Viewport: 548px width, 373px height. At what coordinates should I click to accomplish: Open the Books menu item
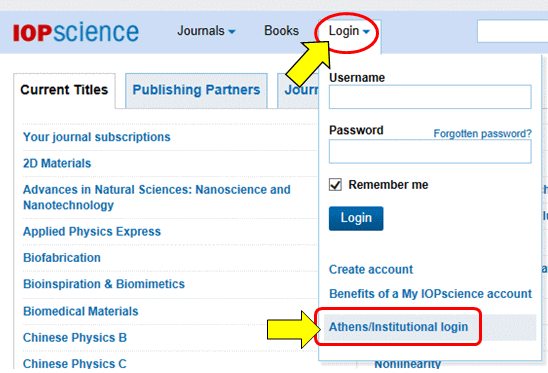tap(281, 31)
